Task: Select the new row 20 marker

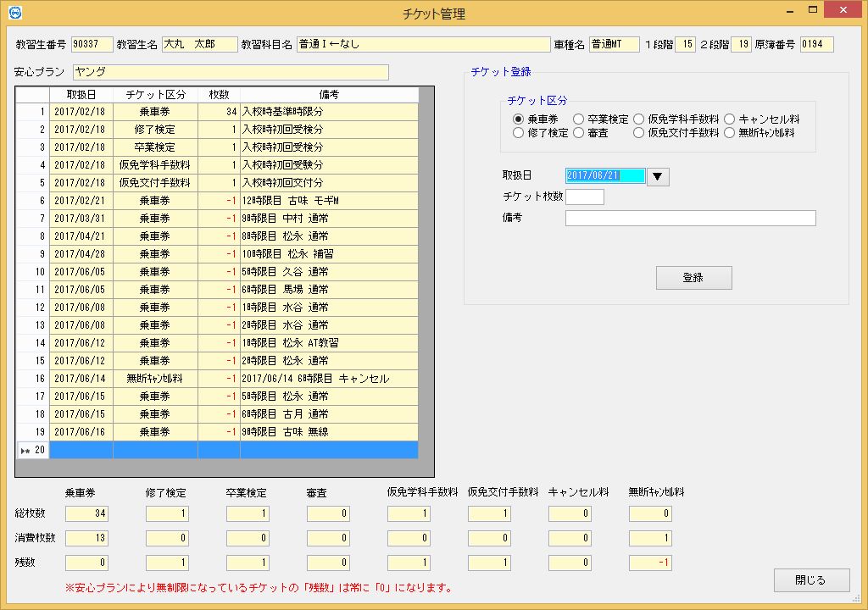Action: [32, 450]
